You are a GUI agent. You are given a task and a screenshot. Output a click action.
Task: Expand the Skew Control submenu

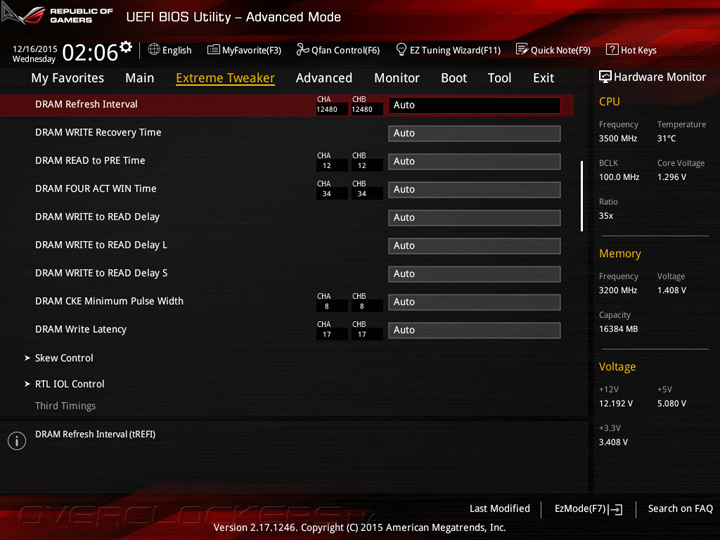(x=64, y=358)
